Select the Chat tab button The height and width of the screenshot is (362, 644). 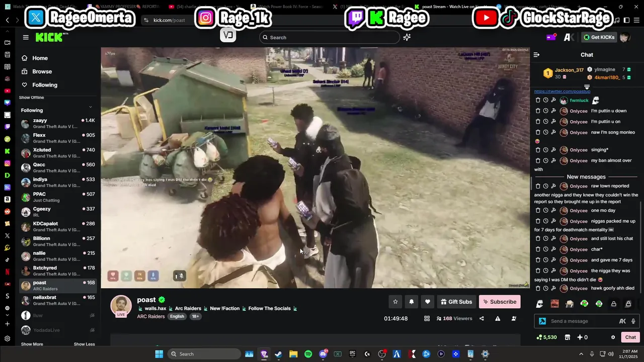tap(630, 337)
